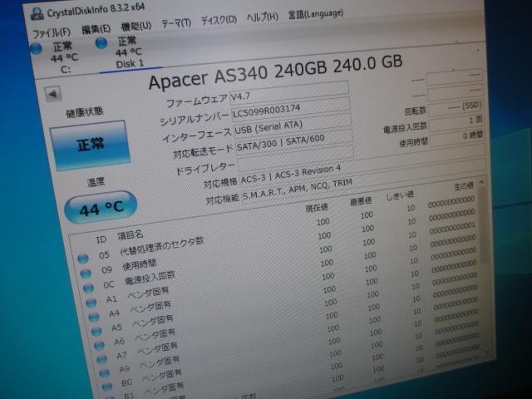Image resolution: width=532 pixels, height=399 pixels.
Task: Click the 対応規格 value ACS-3 Revision 4
Action: click(x=290, y=174)
